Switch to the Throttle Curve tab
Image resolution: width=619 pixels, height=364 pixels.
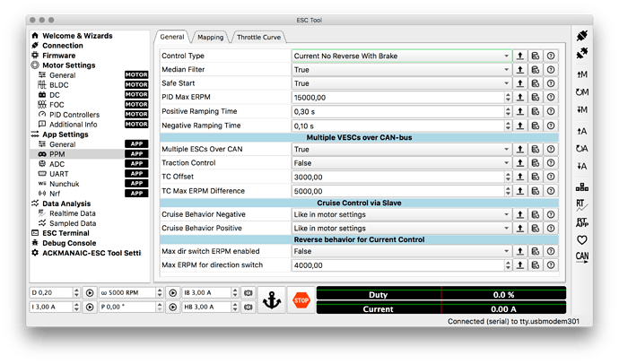[x=259, y=37]
